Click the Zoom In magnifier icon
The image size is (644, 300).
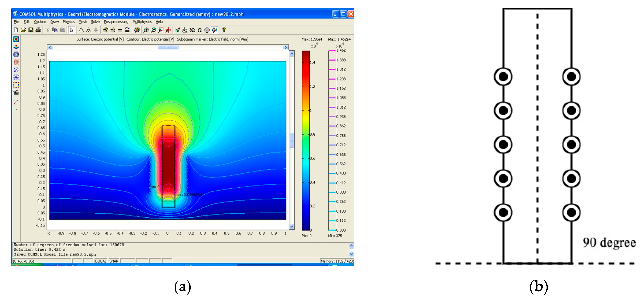point(146,30)
